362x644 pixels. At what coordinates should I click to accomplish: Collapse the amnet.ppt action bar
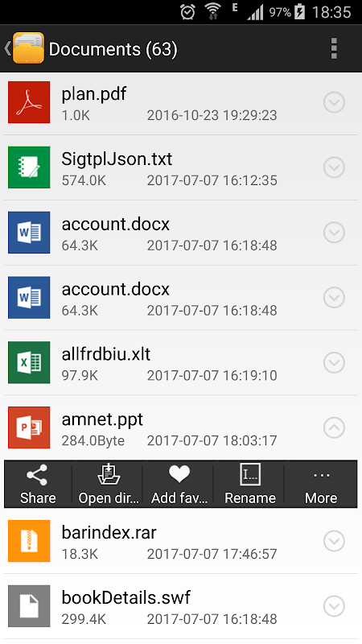[334, 427]
